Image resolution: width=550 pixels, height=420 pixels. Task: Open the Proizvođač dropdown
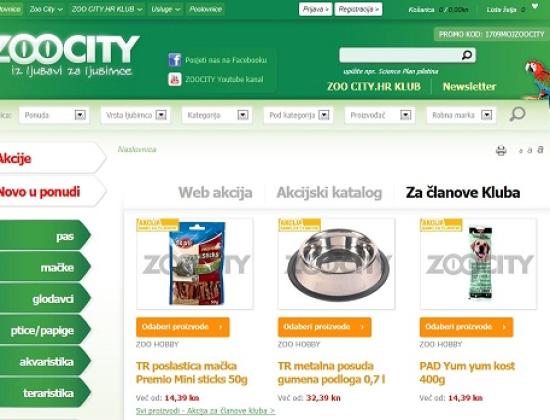[x=380, y=115]
